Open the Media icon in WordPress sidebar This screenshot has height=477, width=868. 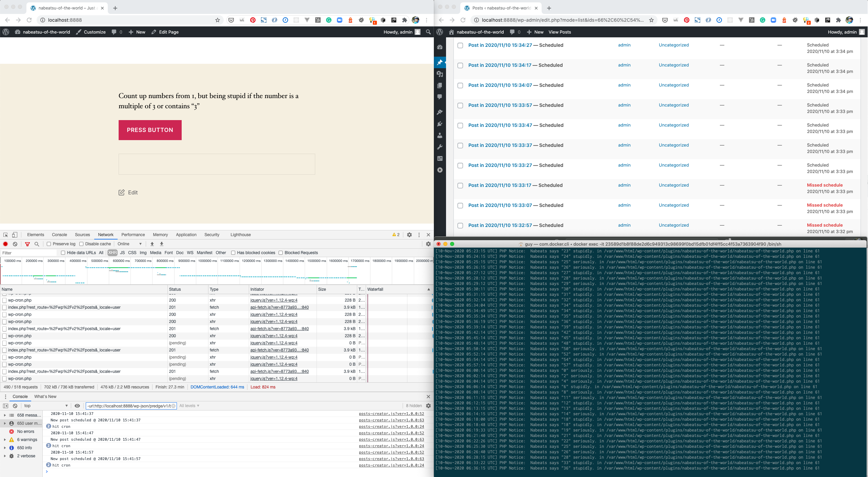[x=440, y=74]
